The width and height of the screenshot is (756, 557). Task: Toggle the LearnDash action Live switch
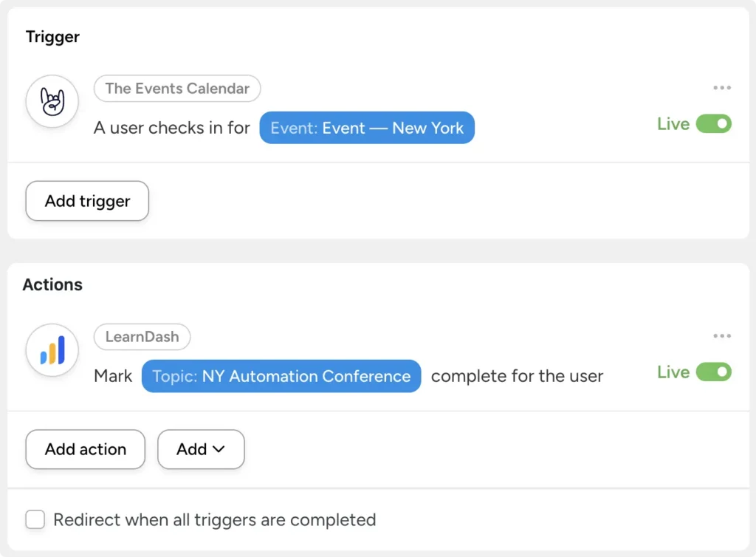714,372
